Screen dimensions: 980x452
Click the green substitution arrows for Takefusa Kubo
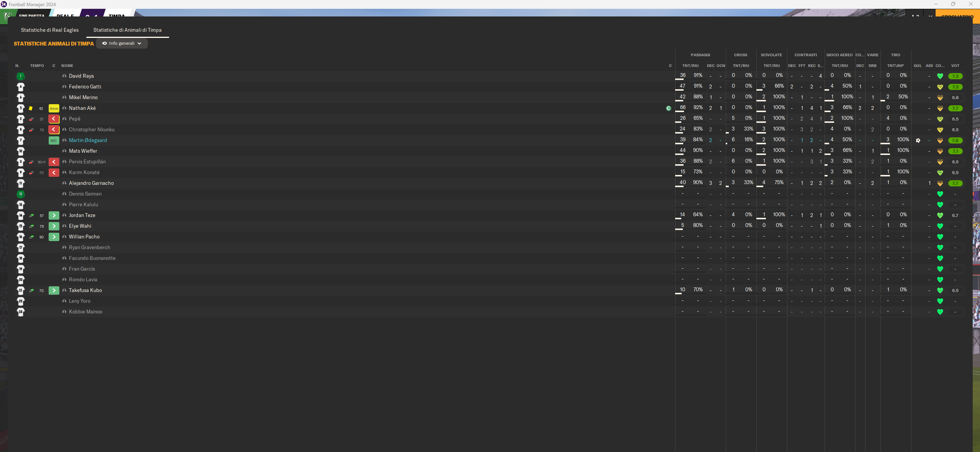pyautogui.click(x=31, y=290)
